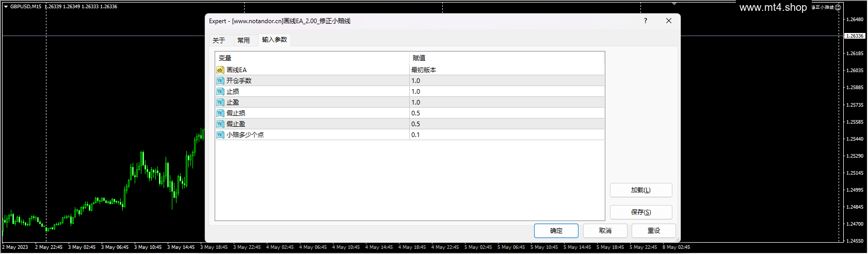The image size is (868, 254).
Task: Select the 假止盈 value 0.5
Action: 507,124
